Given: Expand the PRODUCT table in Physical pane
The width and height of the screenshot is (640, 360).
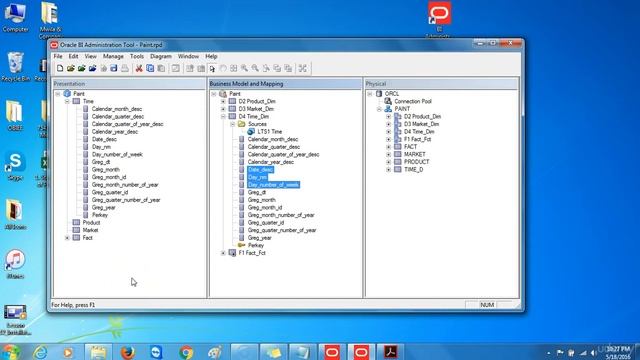Looking at the screenshot, I should 389,162.
